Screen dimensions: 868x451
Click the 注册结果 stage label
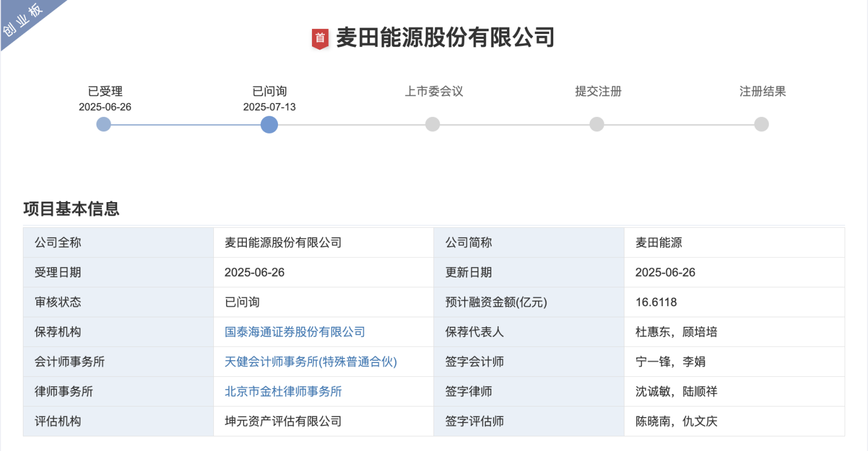[762, 91]
